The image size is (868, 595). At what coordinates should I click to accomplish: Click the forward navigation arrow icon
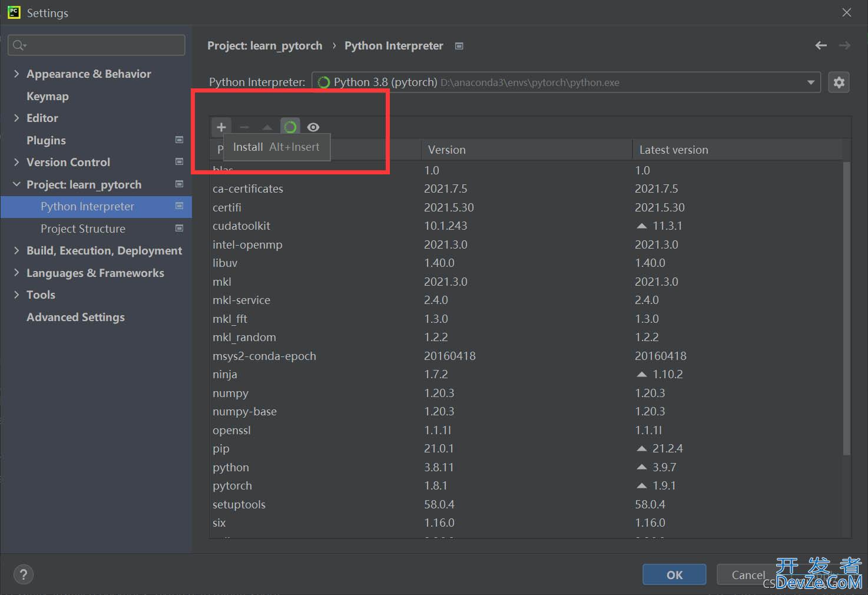pyautogui.click(x=844, y=45)
